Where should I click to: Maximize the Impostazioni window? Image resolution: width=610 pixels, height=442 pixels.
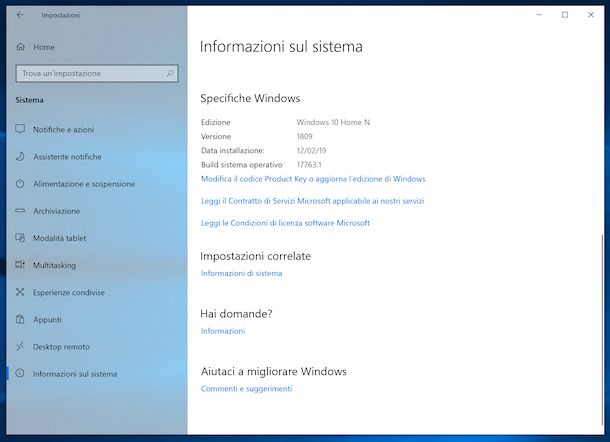pos(565,15)
